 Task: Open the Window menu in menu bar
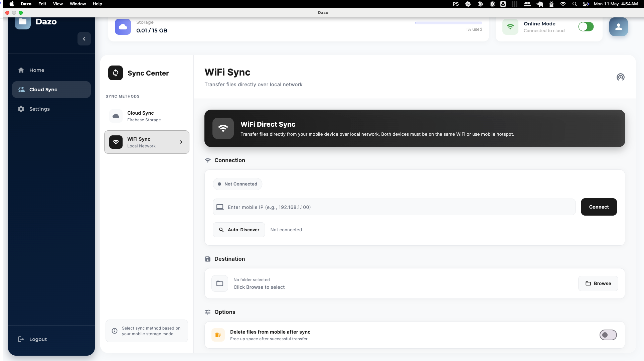[x=78, y=4]
